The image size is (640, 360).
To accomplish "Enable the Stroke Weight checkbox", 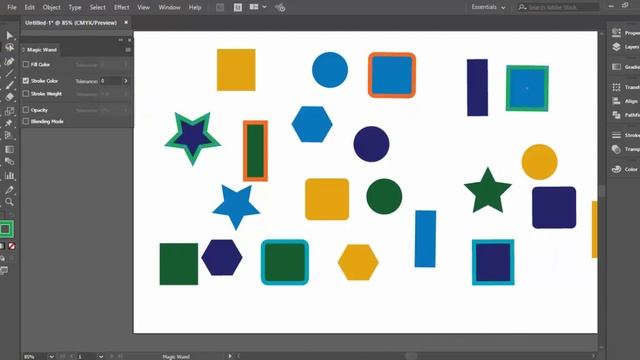I will click(26, 94).
